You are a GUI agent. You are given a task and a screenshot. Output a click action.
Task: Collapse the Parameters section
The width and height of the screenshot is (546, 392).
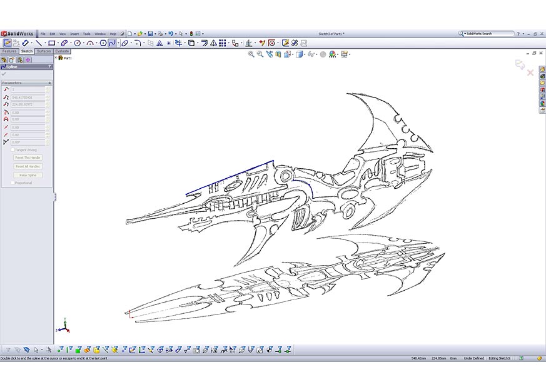point(49,83)
